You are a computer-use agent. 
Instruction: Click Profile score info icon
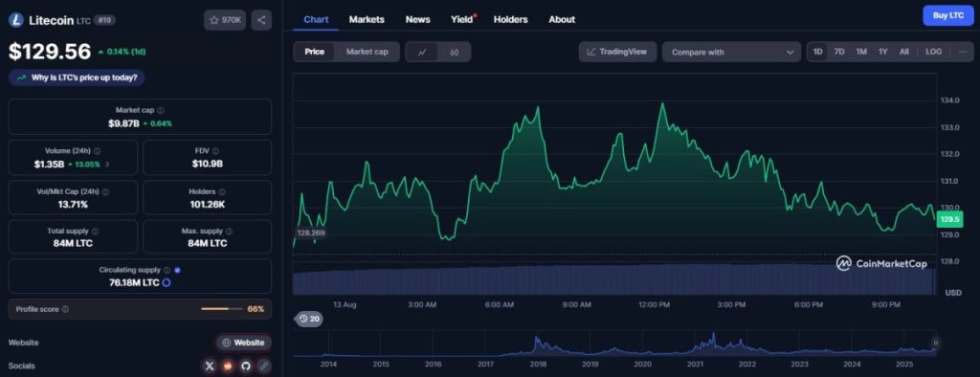pyautogui.click(x=66, y=309)
